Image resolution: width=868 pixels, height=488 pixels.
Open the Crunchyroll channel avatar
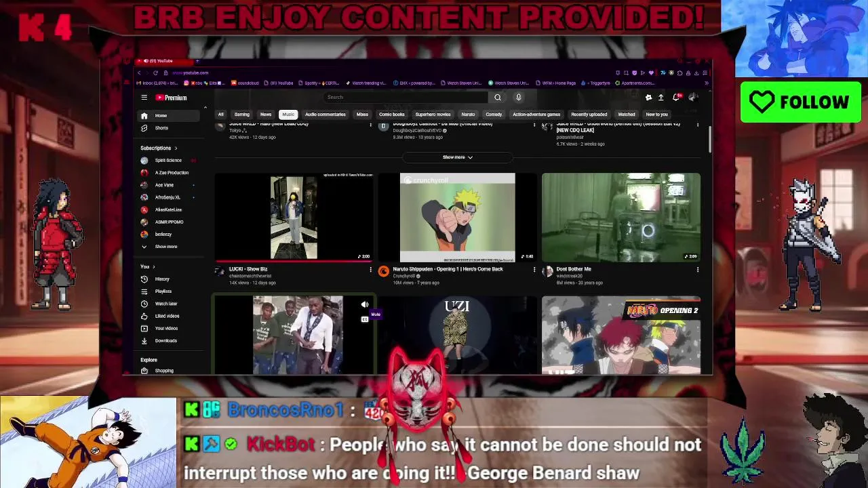click(384, 272)
